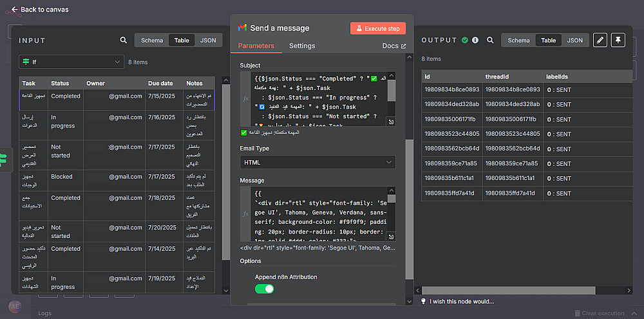Click the pencil edit output icon
Image resolution: width=644 pixels, height=319 pixels.
pyautogui.click(x=600, y=40)
